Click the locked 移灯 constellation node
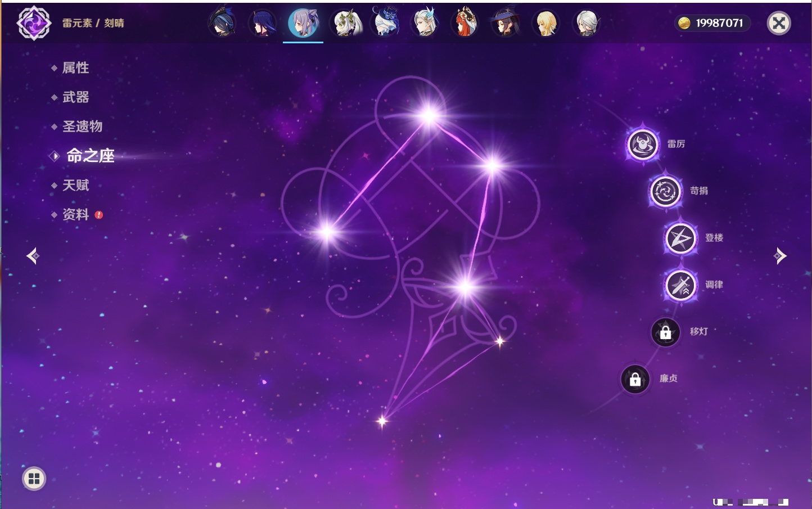 (x=666, y=332)
